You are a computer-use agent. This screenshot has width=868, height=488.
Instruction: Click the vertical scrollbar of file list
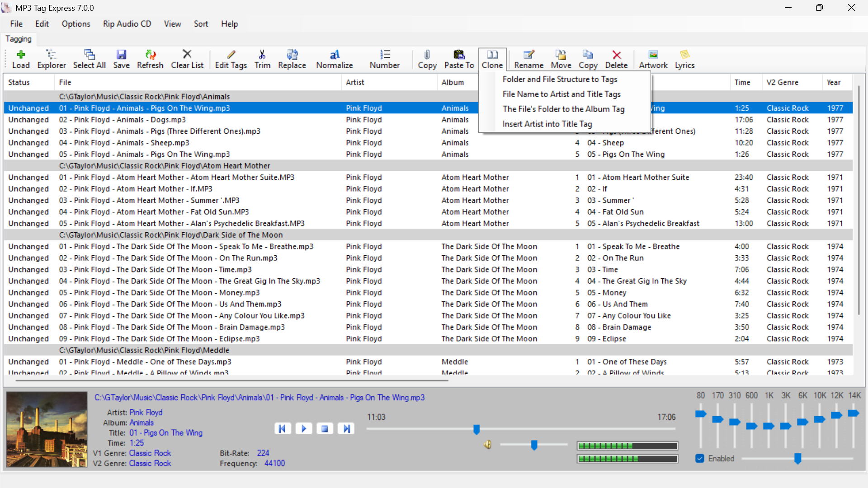click(x=859, y=201)
